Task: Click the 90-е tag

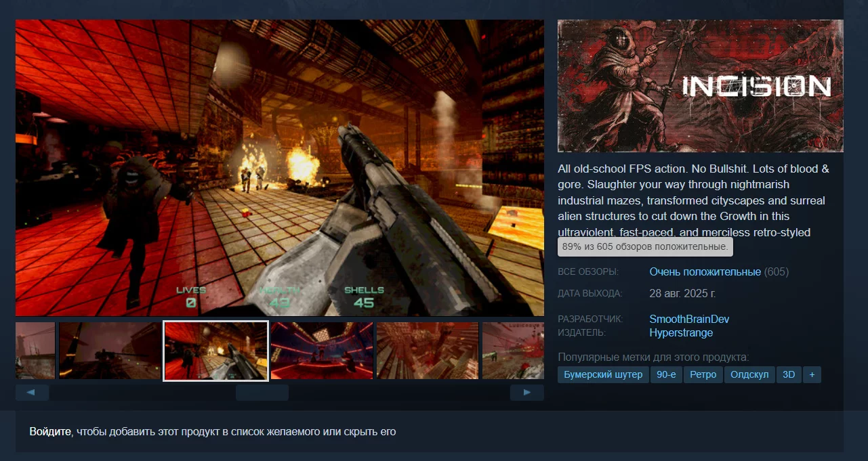Action: [x=665, y=374]
